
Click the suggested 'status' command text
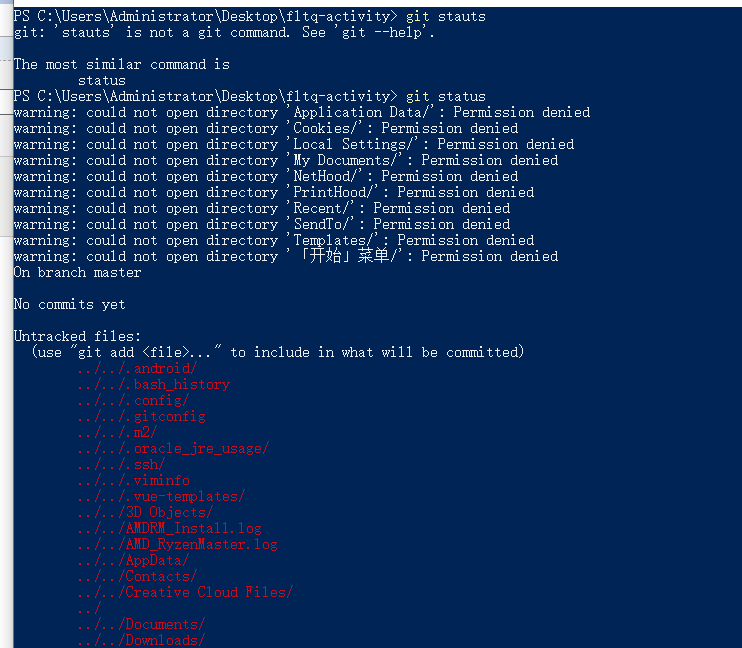click(x=102, y=80)
